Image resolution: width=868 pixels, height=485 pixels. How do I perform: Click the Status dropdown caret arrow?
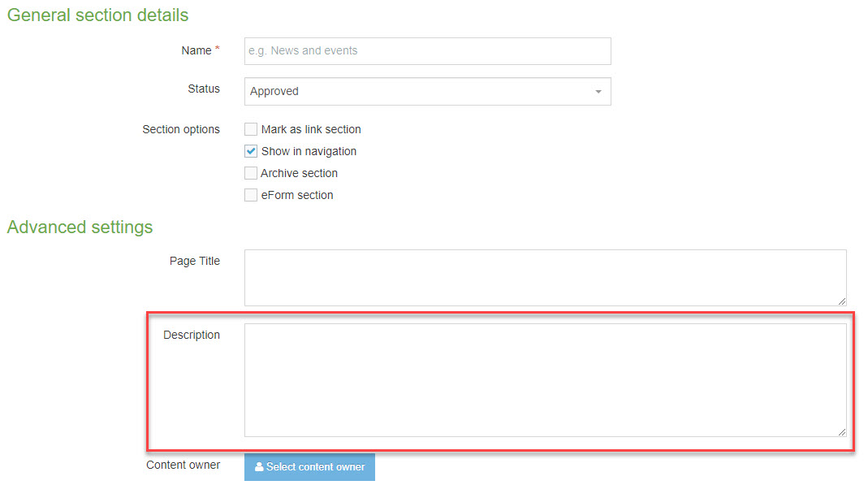pyautogui.click(x=598, y=91)
